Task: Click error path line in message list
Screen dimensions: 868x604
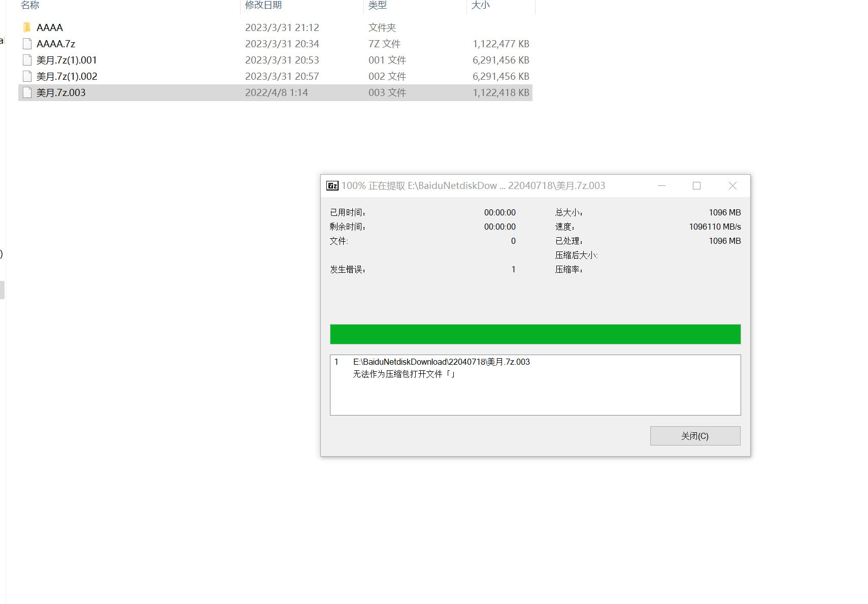Action: 442,362
